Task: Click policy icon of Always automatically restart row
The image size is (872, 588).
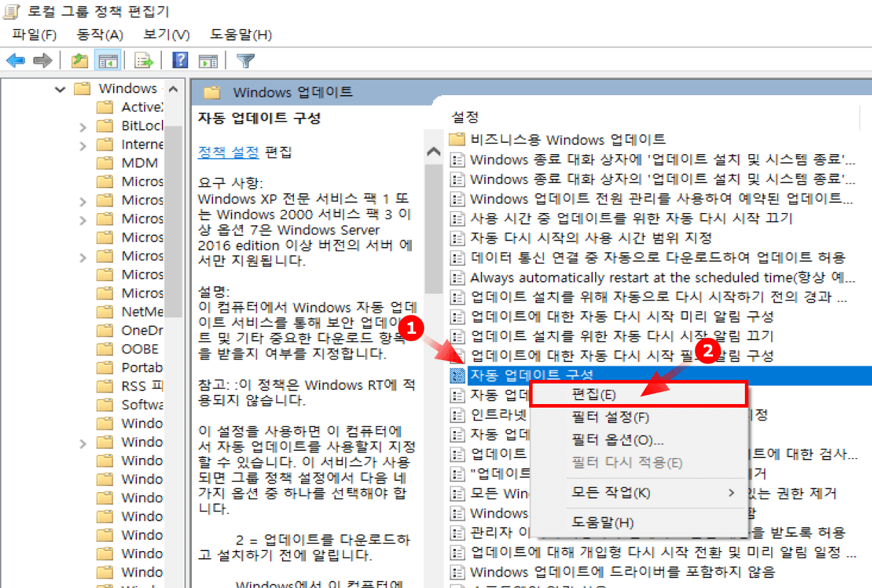Action: click(458, 277)
